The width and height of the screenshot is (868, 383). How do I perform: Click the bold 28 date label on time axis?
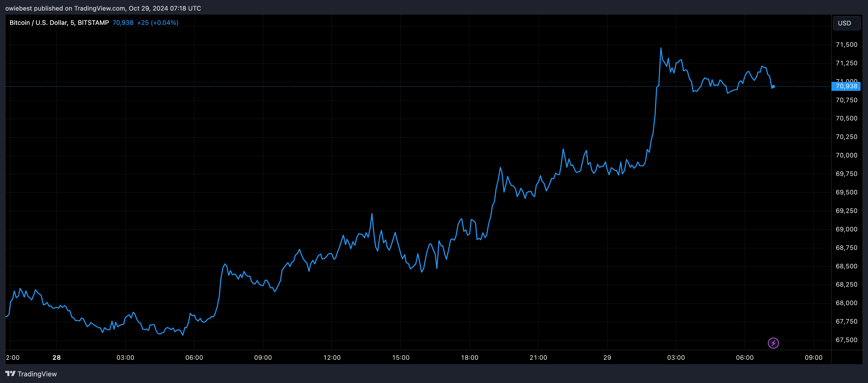click(x=57, y=357)
